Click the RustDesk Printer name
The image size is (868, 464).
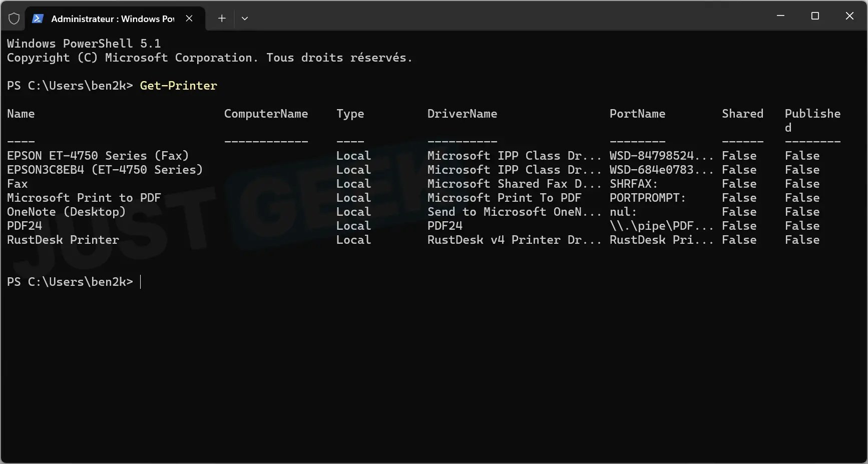point(63,240)
